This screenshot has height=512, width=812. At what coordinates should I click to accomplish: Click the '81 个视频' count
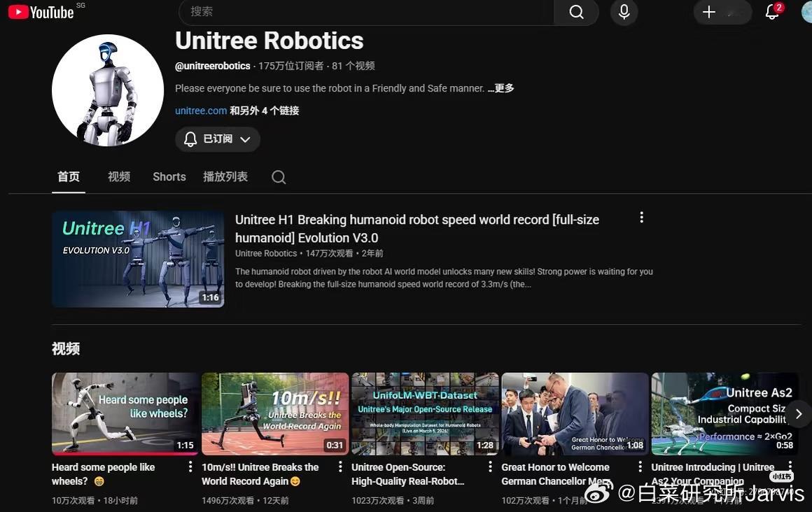(353, 66)
